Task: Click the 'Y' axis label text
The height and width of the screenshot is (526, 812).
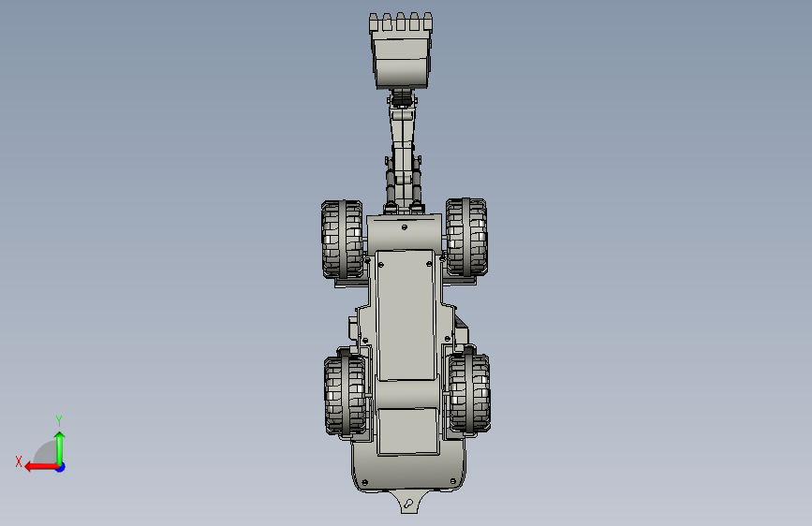Action: tap(59, 420)
